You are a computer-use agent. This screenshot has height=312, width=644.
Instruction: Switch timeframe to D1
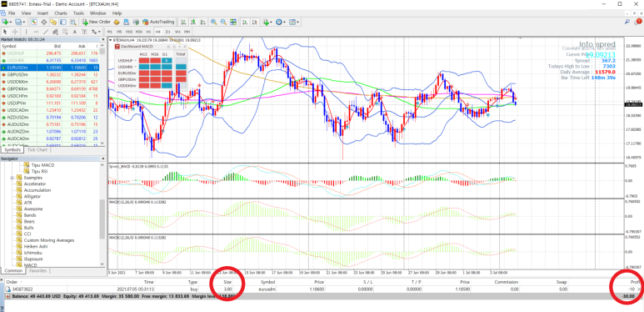168,32
